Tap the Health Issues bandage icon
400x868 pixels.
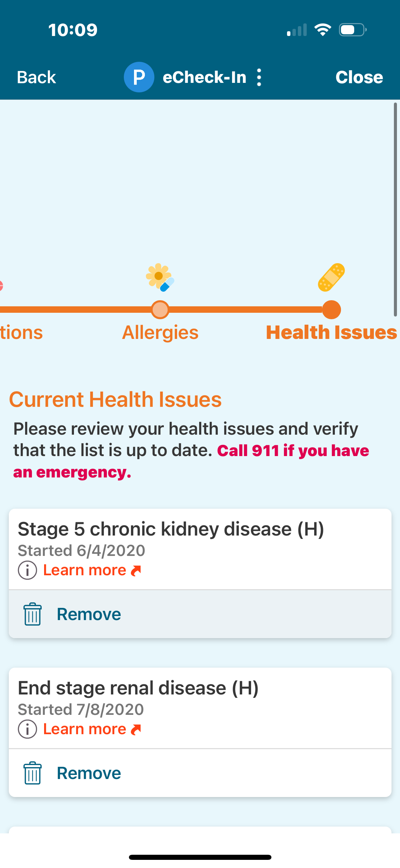[331, 277]
